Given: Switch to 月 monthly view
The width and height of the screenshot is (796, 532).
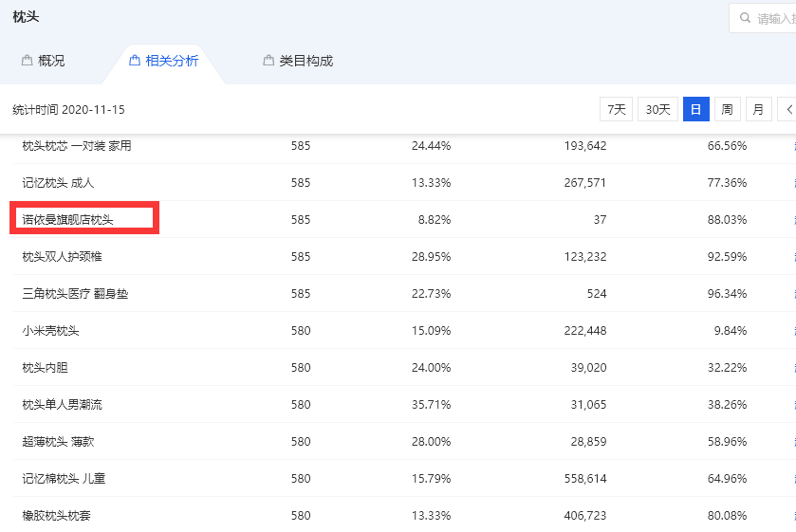Looking at the screenshot, I should (758, 109).
